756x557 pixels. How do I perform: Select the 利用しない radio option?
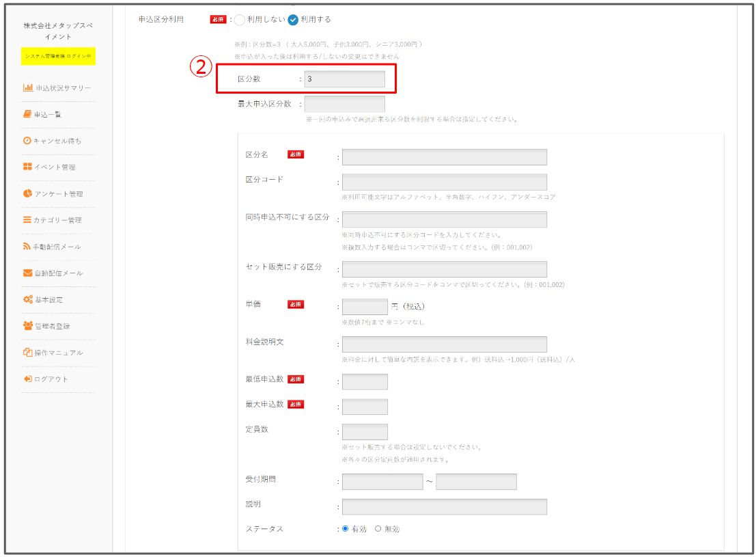[240, 20]
